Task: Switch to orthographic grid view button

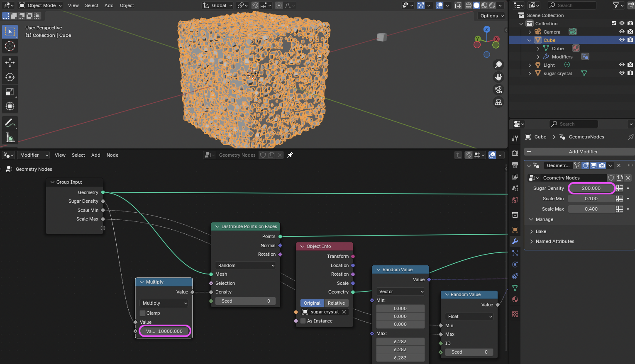Action: point(498,102)
